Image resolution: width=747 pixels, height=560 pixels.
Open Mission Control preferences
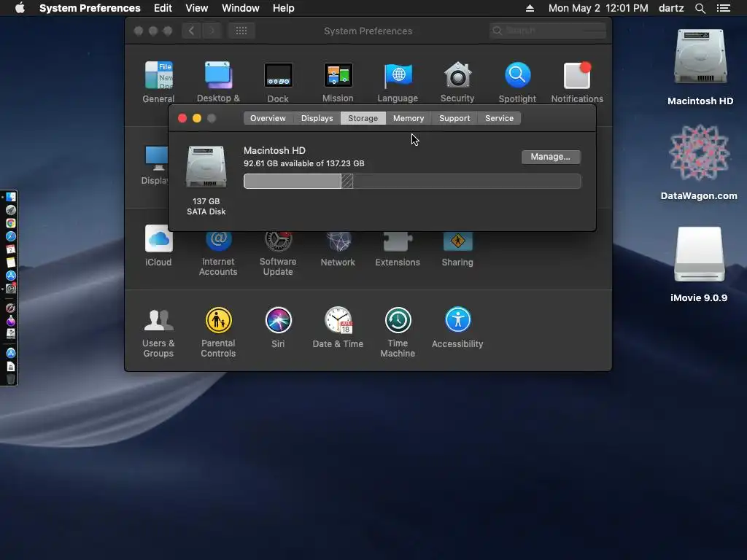pyautogui.click(x=338, y=82)
